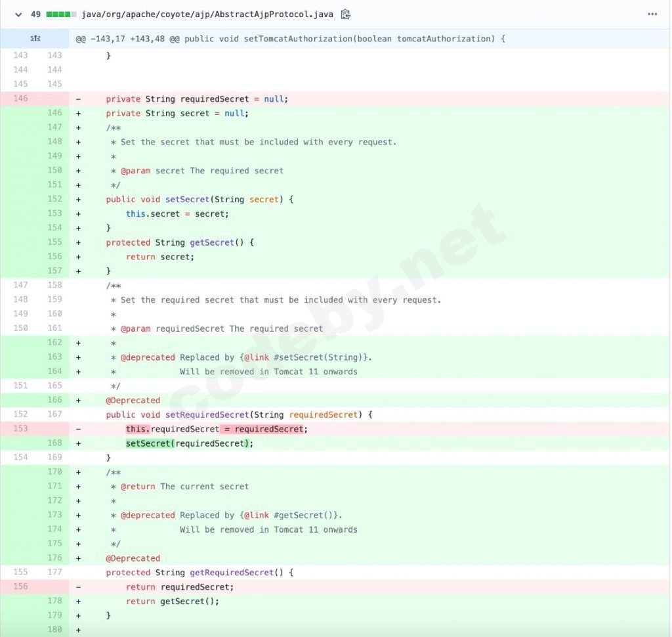
Task: Click added line 'return getSecret();'
Action: click(x=173, y=602)
